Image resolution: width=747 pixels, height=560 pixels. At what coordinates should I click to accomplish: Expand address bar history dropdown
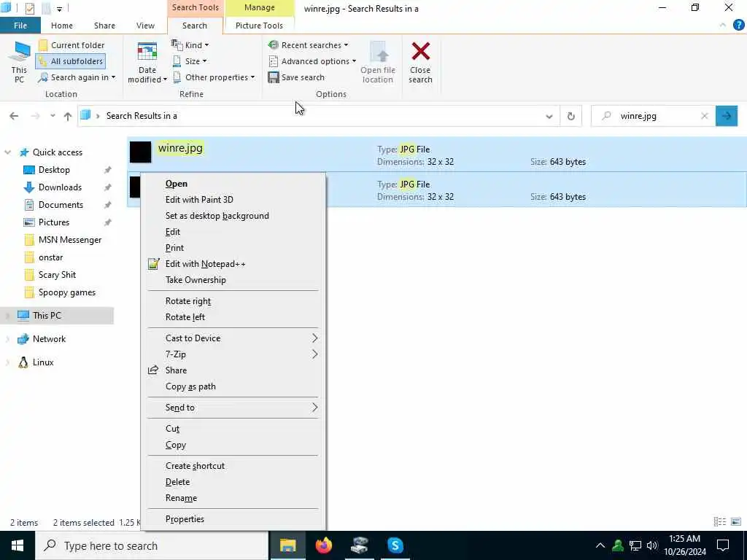click(x=549, y=116)
